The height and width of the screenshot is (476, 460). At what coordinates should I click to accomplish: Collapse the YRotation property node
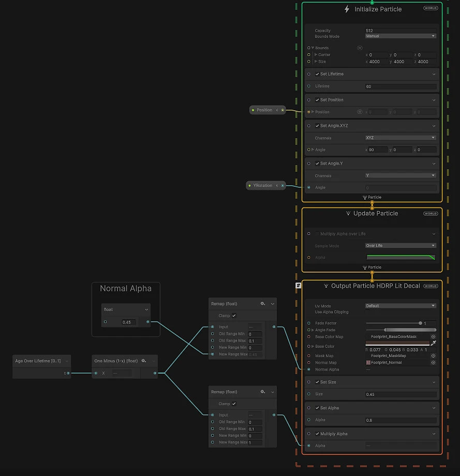point(277,185)
